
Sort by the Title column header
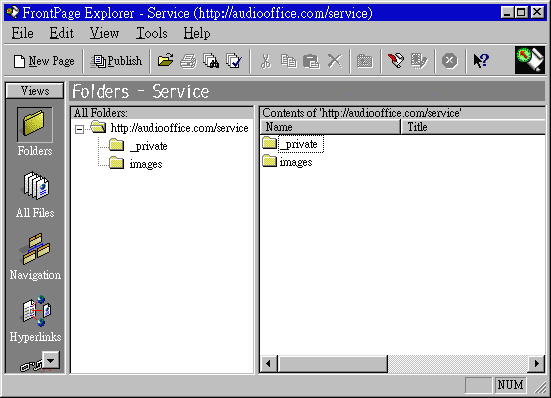[473, 127]
